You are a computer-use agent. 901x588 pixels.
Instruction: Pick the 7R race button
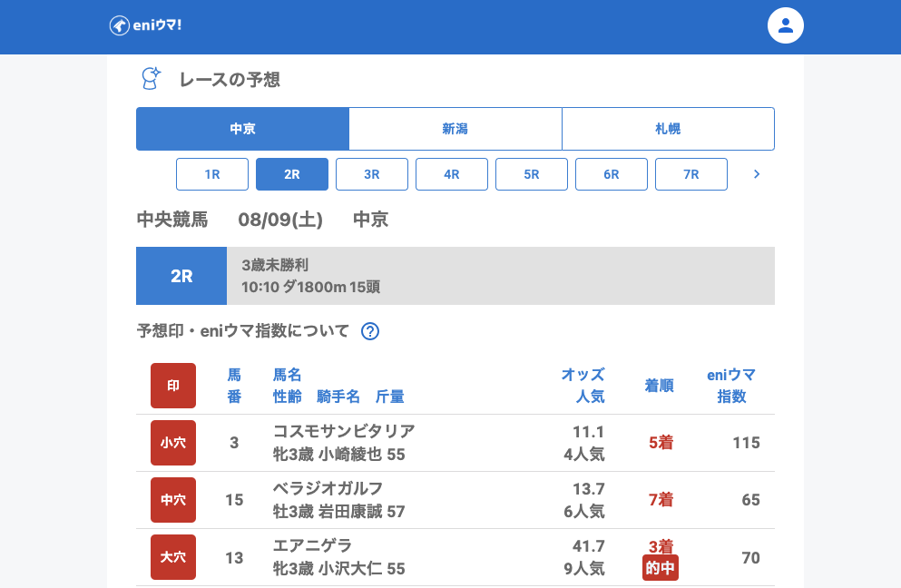[691, 174]
